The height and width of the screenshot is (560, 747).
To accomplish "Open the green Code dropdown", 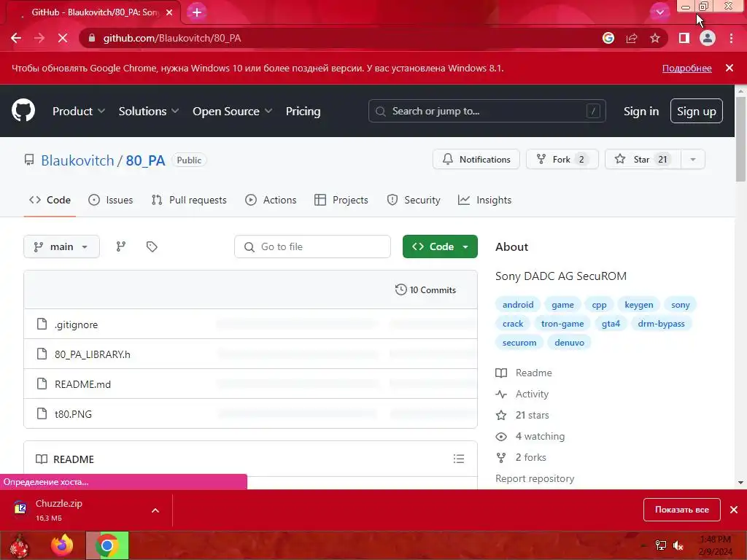I will click(440, 246).
